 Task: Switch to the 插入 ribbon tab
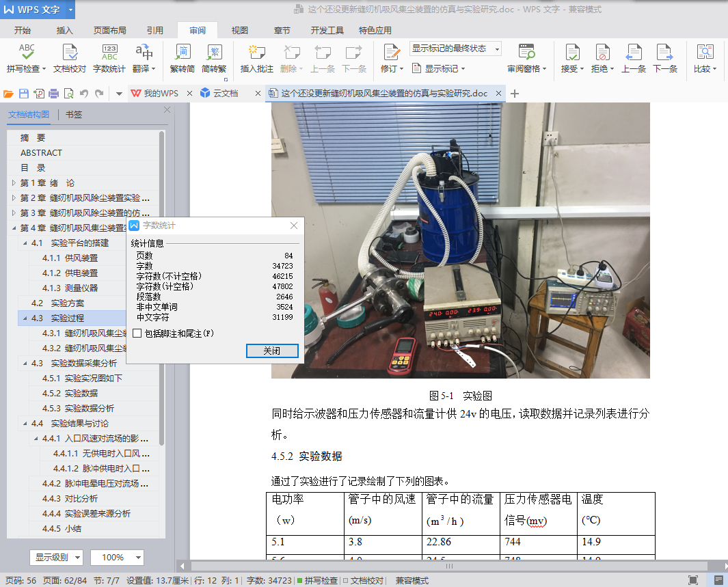pos(64,30)
